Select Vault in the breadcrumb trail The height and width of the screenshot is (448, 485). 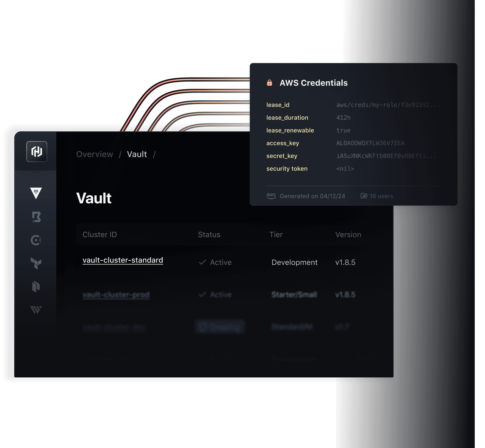137,154
